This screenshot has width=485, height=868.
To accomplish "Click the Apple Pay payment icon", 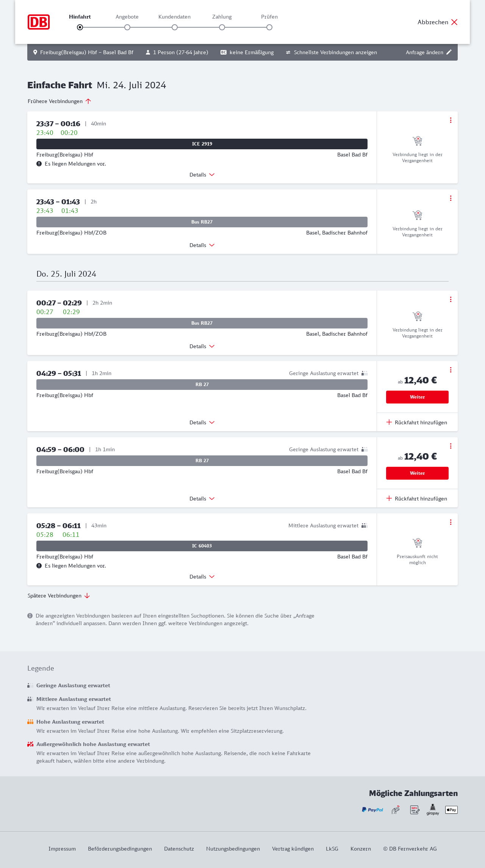I will [x=451, y=810].
